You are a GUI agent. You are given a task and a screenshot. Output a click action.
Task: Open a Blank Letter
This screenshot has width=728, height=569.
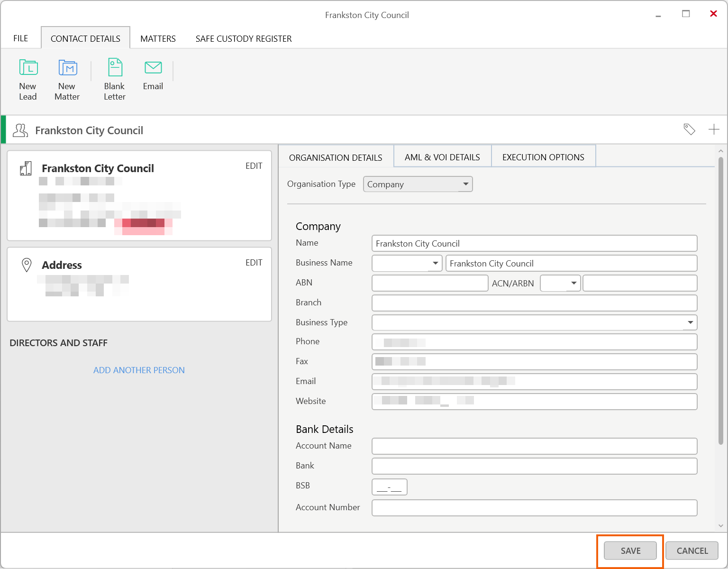click(x=115, y=68)
